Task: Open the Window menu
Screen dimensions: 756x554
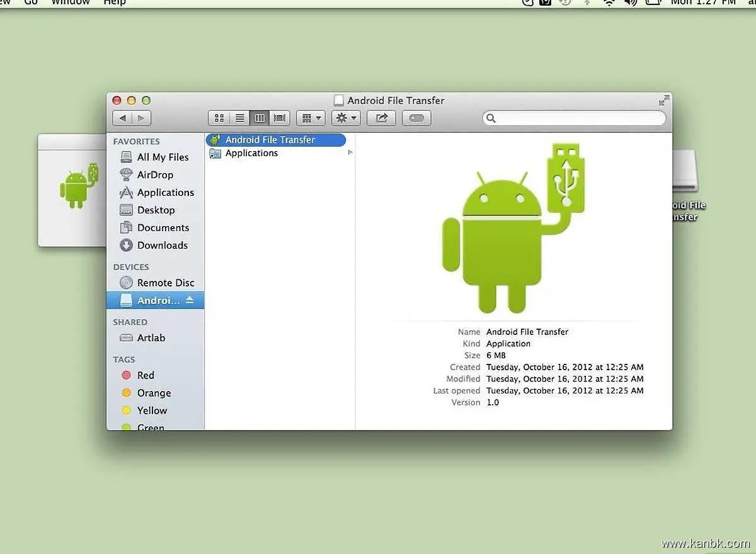Action: pyautogui.click(x=70, y=3)
